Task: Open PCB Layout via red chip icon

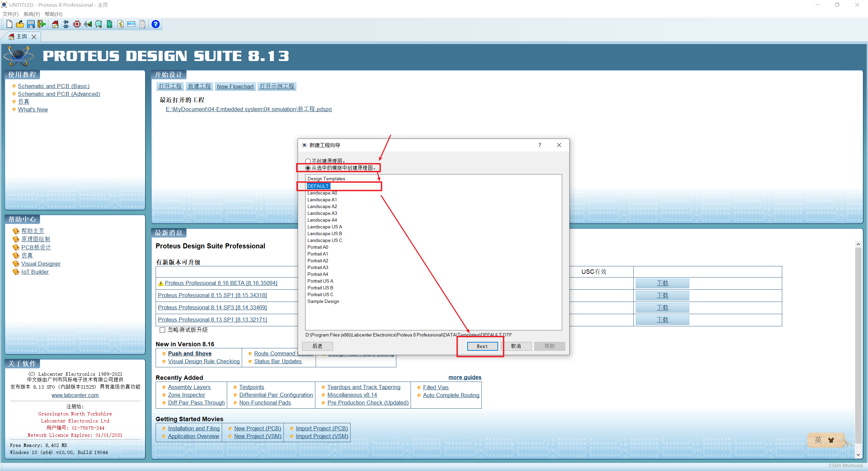Action: [77, 24]
